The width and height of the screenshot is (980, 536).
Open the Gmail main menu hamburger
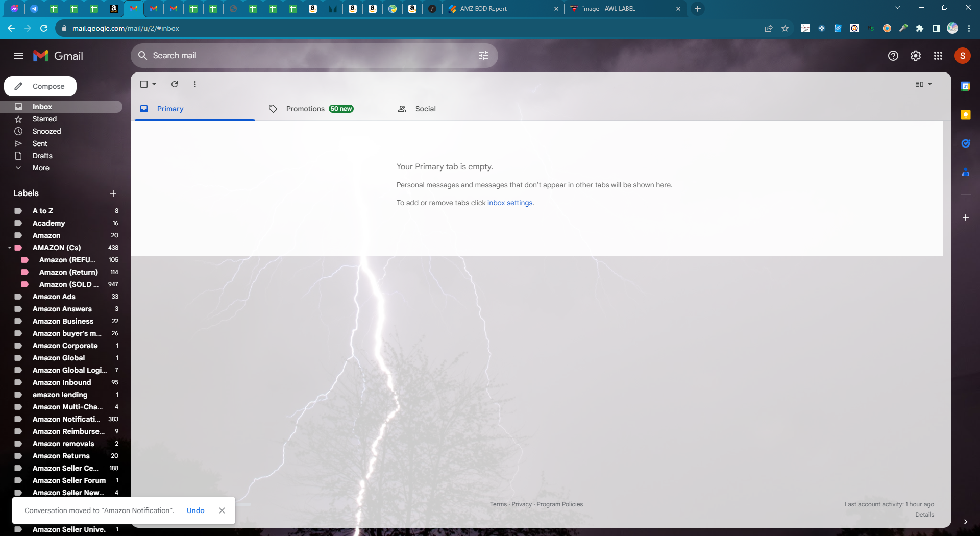pos(18,56)
